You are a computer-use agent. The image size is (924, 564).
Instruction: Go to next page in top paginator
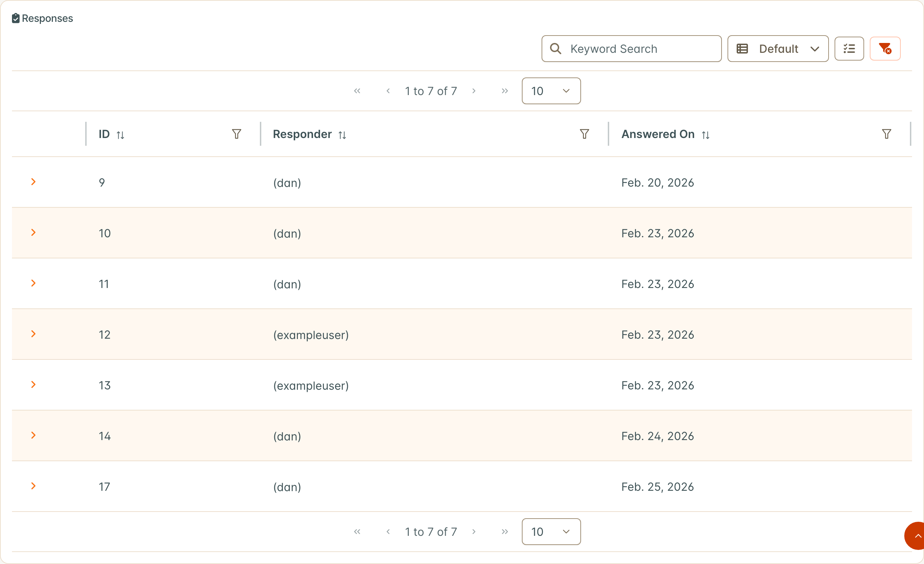tap(474, 91)
